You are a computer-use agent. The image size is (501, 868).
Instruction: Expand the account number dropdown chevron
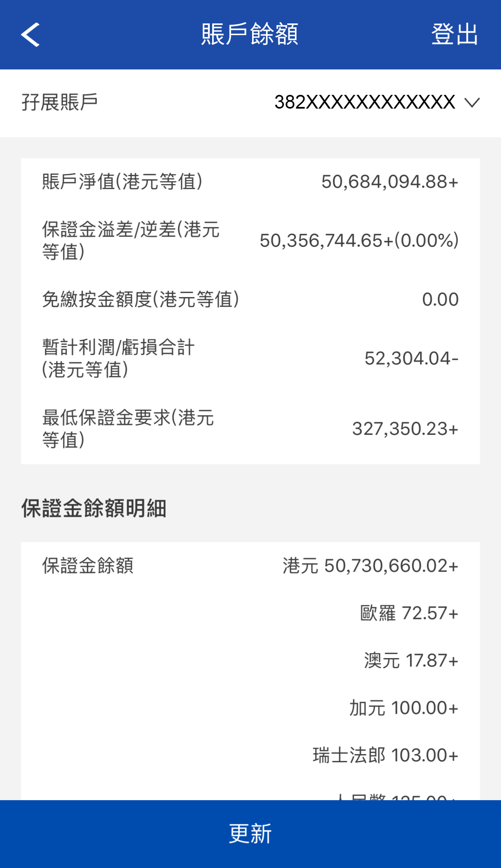(472, 103)
